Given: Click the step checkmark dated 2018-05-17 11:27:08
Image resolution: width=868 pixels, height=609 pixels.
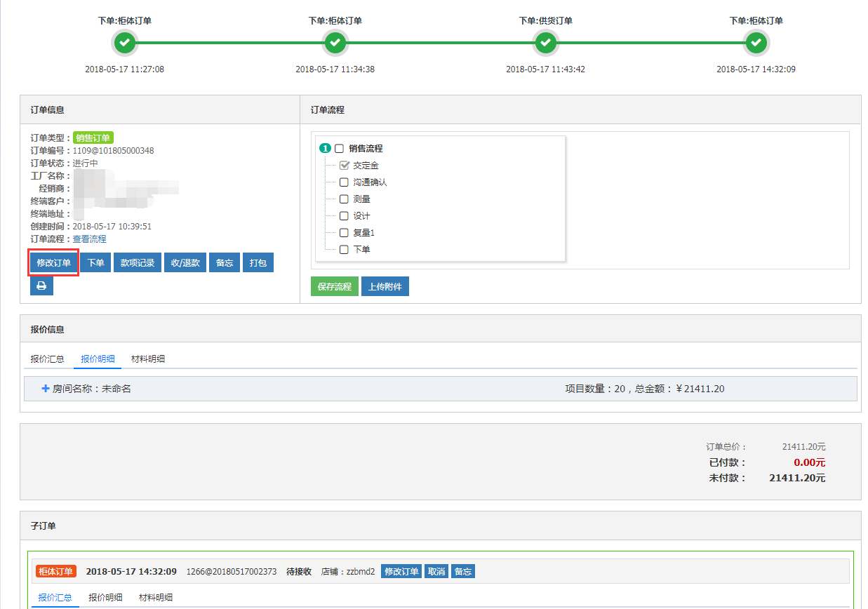Looking at the screenshot, I should [125, 43].
